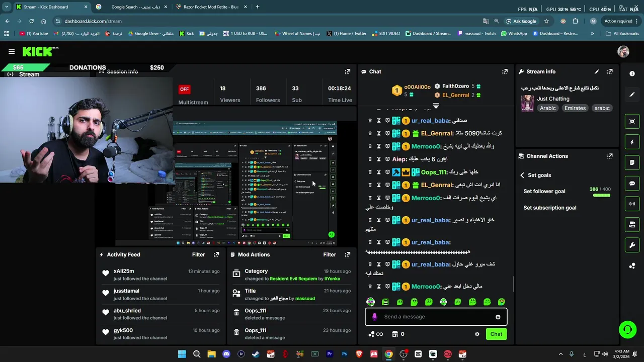Viewport: 644px width, 362px height.
Task: Switch to the Google Search browser tab
Action: tap(131, 7)
